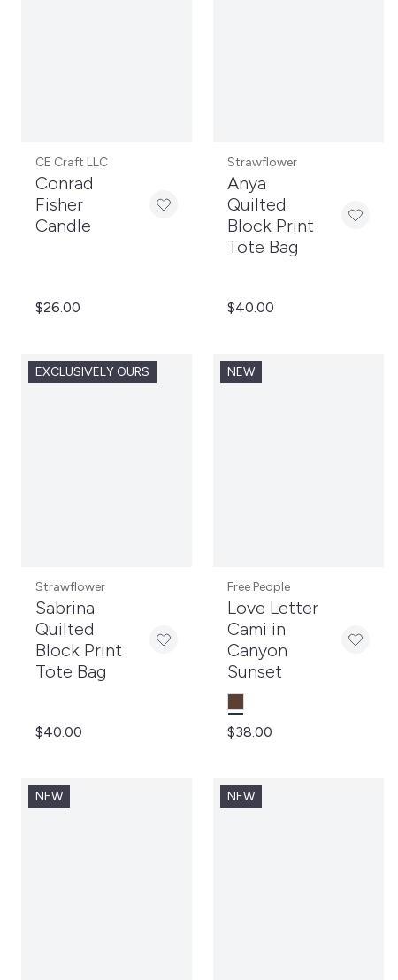This screenshot has height=980, width=398.
Task: Select the brown color swatch for Love Letter Cami
Action: 235,702
